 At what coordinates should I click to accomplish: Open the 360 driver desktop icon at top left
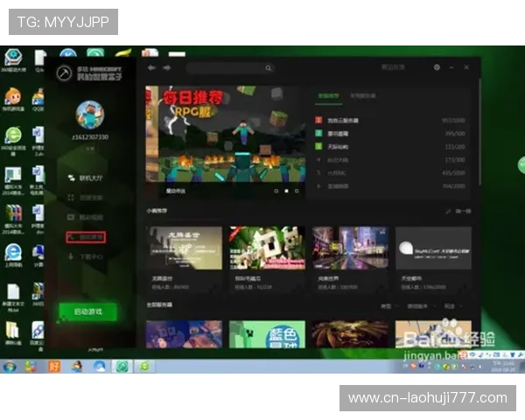click(13, 60)
